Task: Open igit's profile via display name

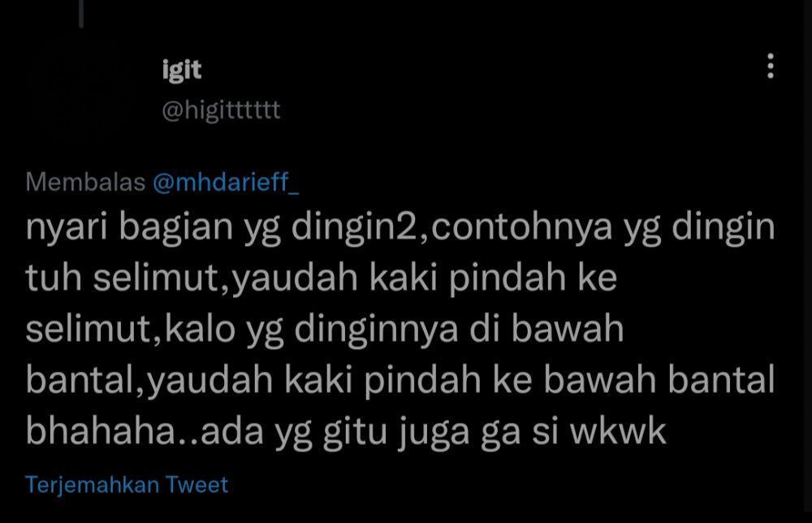Action: 182,70
